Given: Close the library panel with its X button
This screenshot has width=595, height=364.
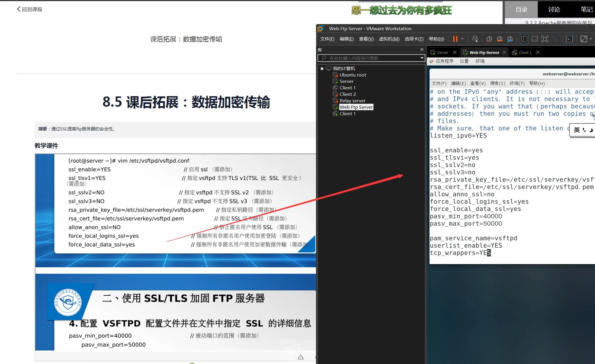Looking at the screenshot, I should pos(422,50).
